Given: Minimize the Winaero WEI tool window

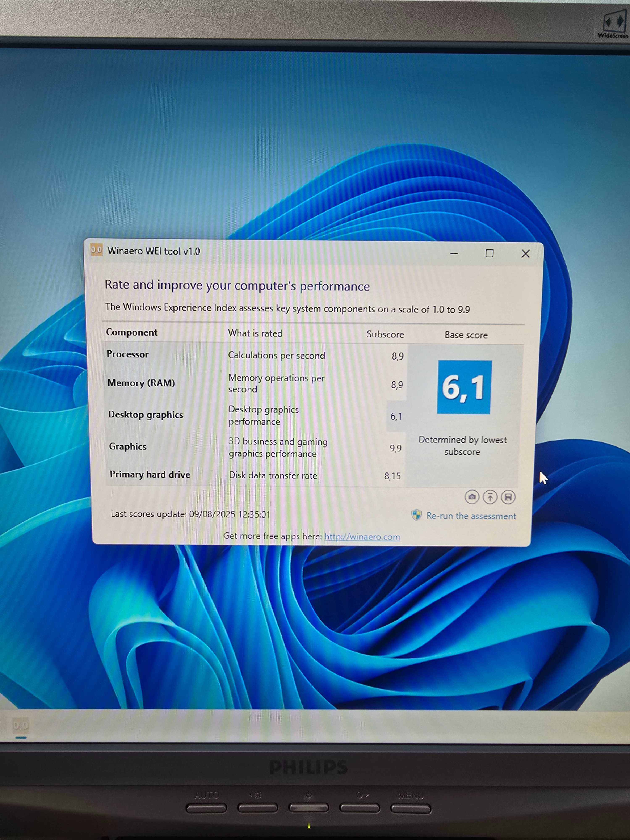Looking at the screenshot, I should (x=454, y=253).
